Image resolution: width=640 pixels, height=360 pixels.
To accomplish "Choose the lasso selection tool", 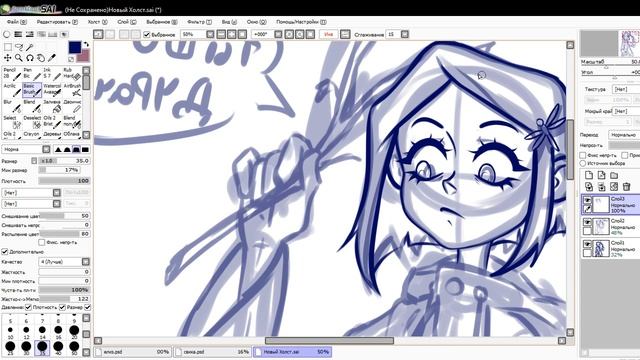I will point(19,47).
